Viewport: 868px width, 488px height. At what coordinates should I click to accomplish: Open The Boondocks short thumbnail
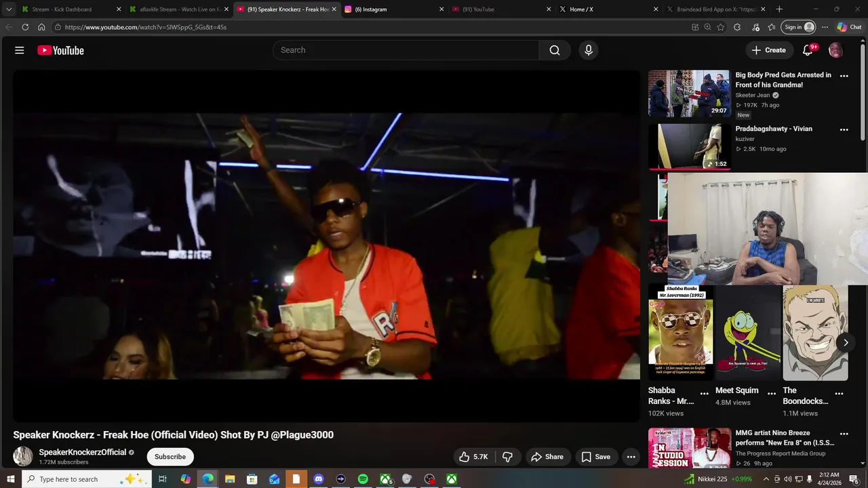(815, 332)
